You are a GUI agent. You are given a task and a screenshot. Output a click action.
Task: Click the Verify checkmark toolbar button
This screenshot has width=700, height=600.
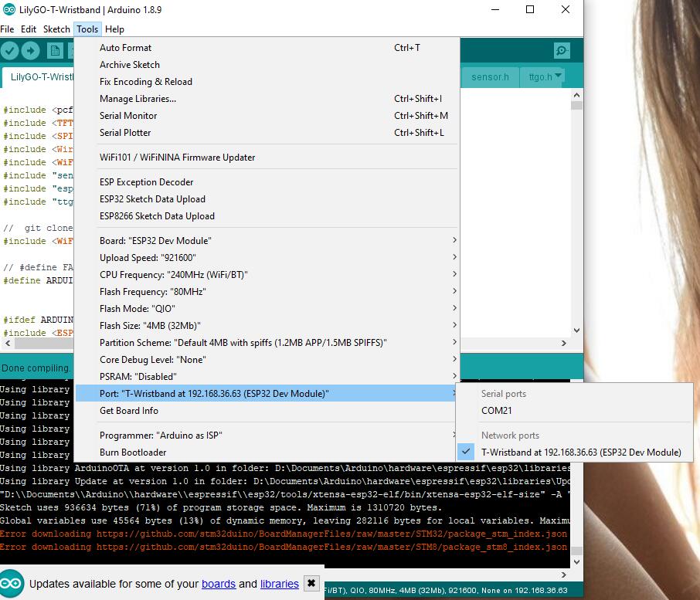[x=10, y=50]
